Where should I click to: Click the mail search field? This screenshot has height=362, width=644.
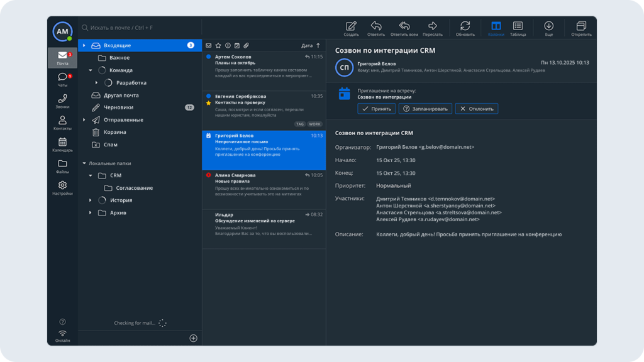coord(138,28)
